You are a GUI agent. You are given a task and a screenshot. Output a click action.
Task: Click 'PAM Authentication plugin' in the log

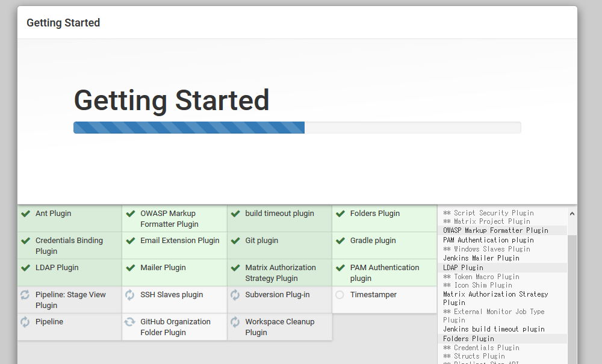pos(488,240)
